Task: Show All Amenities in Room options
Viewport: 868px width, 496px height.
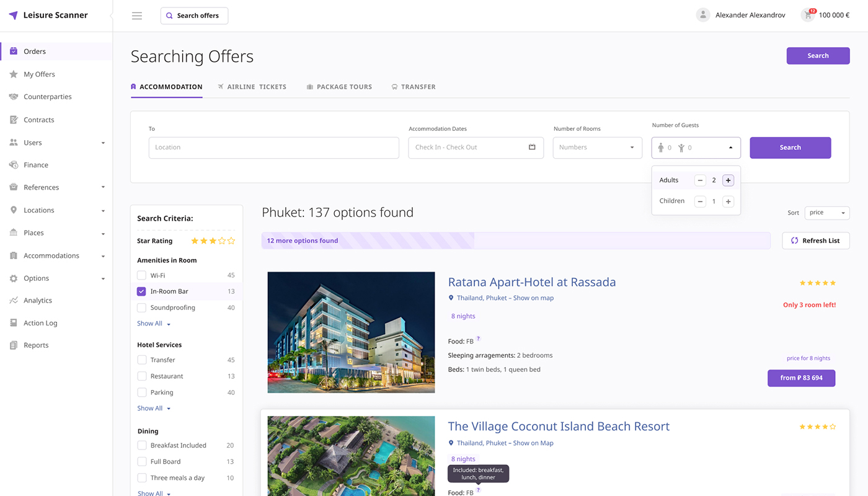Action: [154, 324]
